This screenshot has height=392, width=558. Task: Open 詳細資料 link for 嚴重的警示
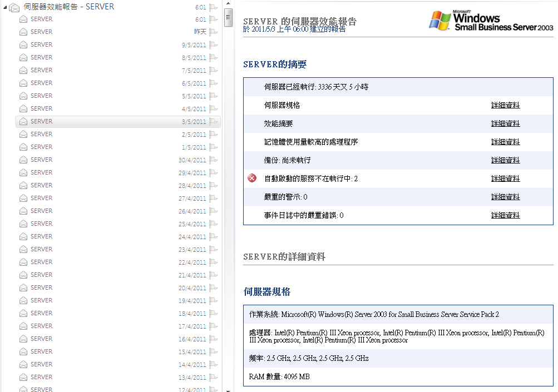(x=505, y=197)
